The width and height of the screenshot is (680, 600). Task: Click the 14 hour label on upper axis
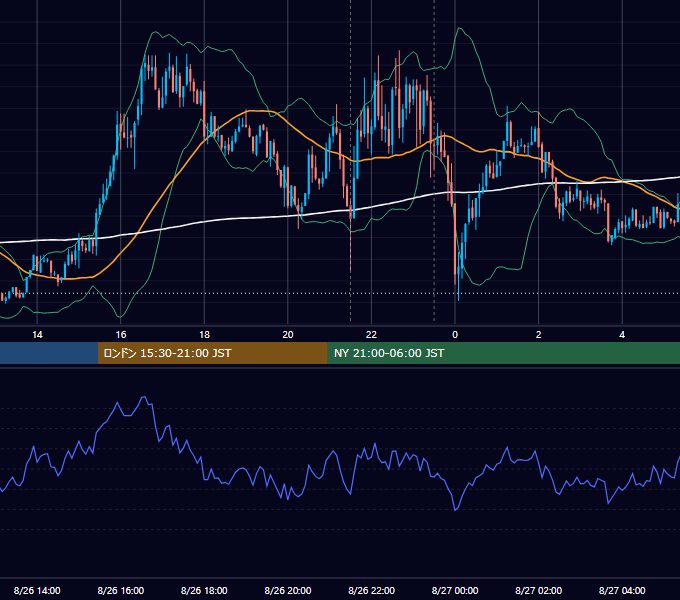(x=37, y=335)
